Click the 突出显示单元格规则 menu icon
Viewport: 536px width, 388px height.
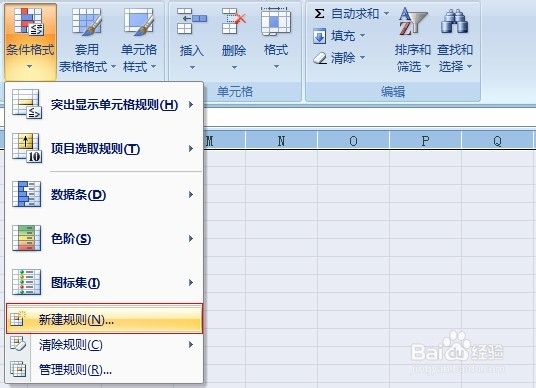27,104
